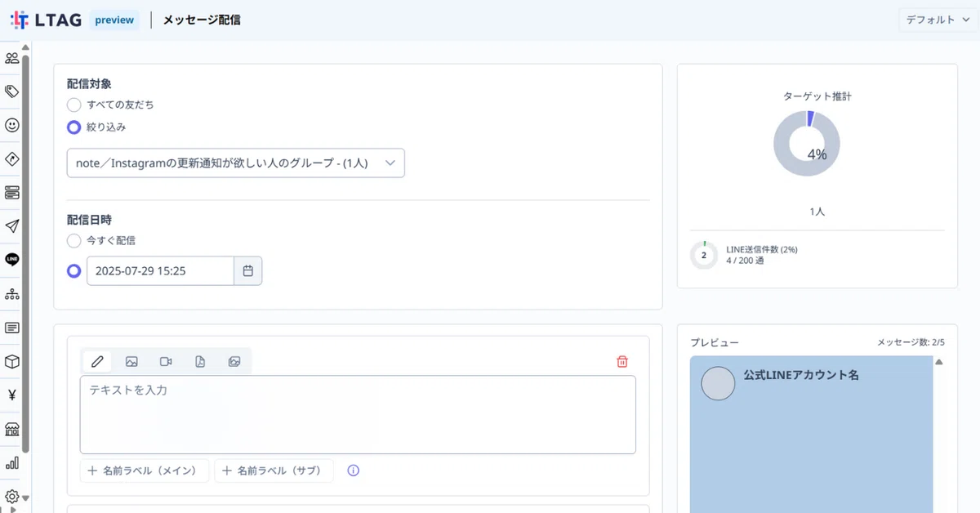This screenshot has height=513, width=980.
Task: Open the LINE speech bubble sidebar icon
Action: [11, 260]
